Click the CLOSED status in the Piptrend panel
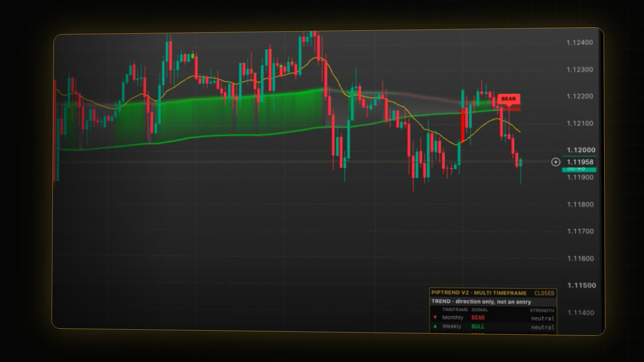 pos(544,293)
